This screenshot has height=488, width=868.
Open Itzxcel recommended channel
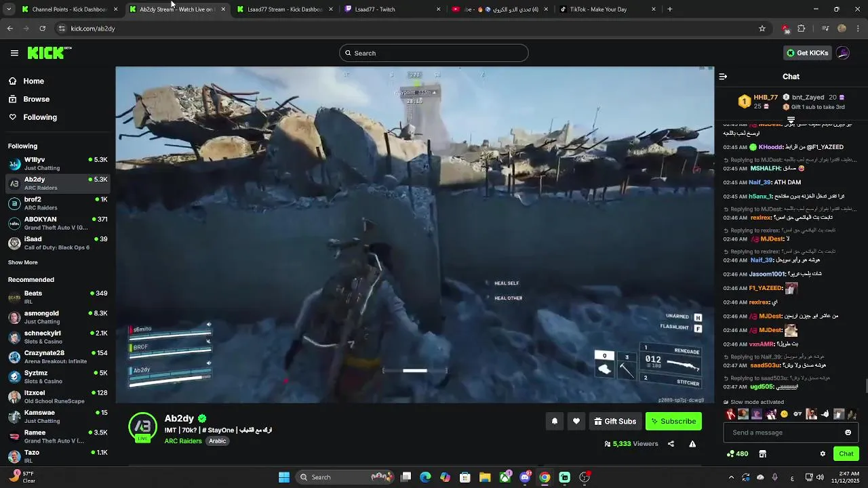click(x=58, y=396)
